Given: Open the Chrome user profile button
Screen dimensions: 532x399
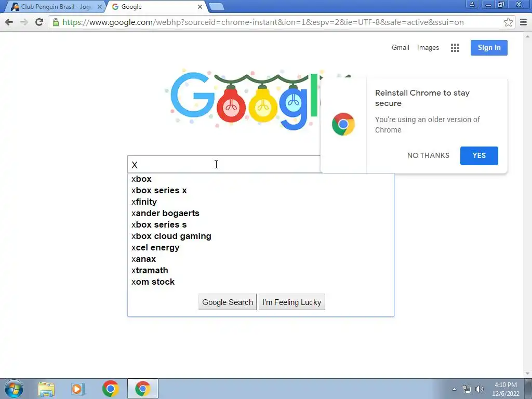Looking at the screenshot, I should click(x=472, y=4).
